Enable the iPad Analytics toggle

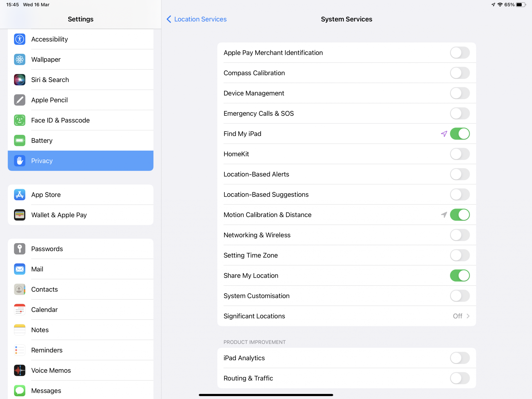[460, 358]
